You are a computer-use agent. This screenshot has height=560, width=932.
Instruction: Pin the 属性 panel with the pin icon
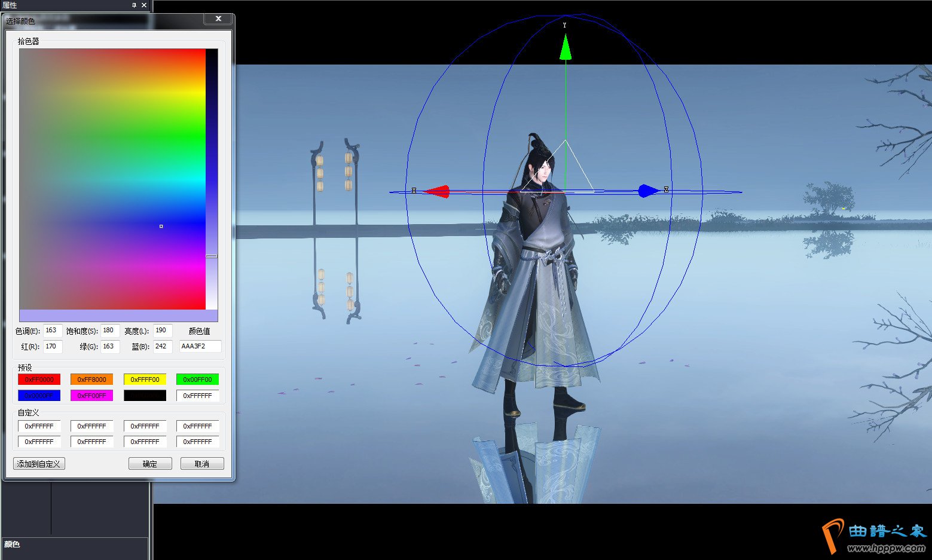pos(134,5)
